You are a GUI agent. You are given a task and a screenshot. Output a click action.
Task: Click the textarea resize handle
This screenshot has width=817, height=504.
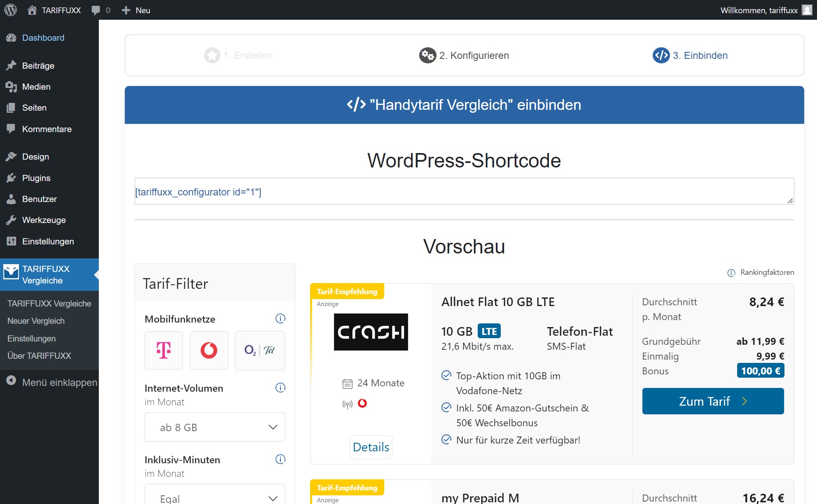click(x=790, y=200)
